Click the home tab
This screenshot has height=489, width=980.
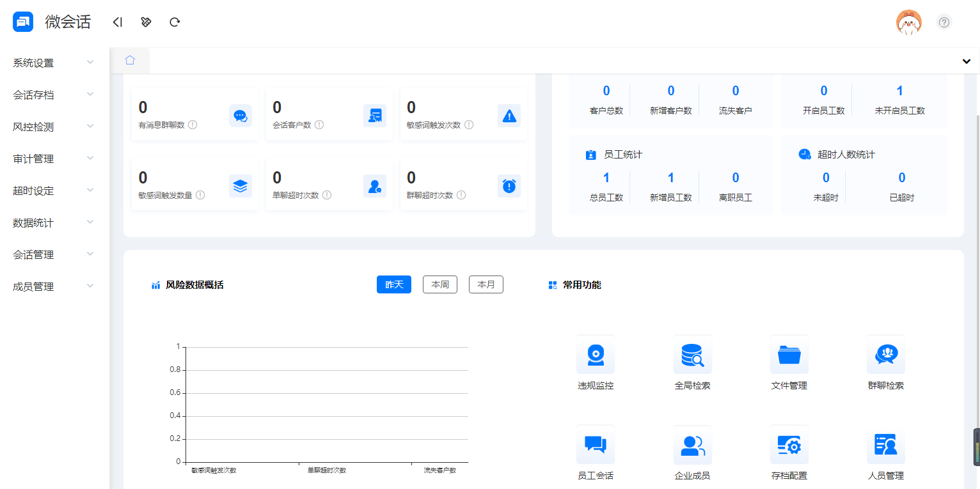[130, 60]
